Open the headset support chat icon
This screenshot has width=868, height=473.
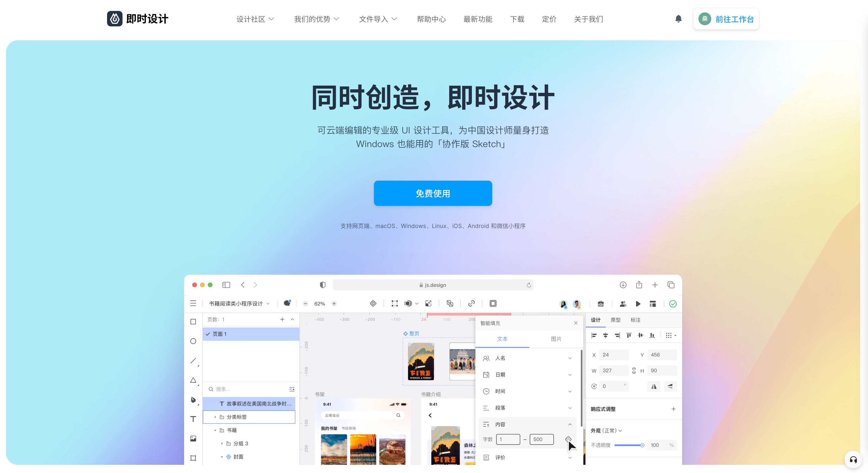(853, 460)
